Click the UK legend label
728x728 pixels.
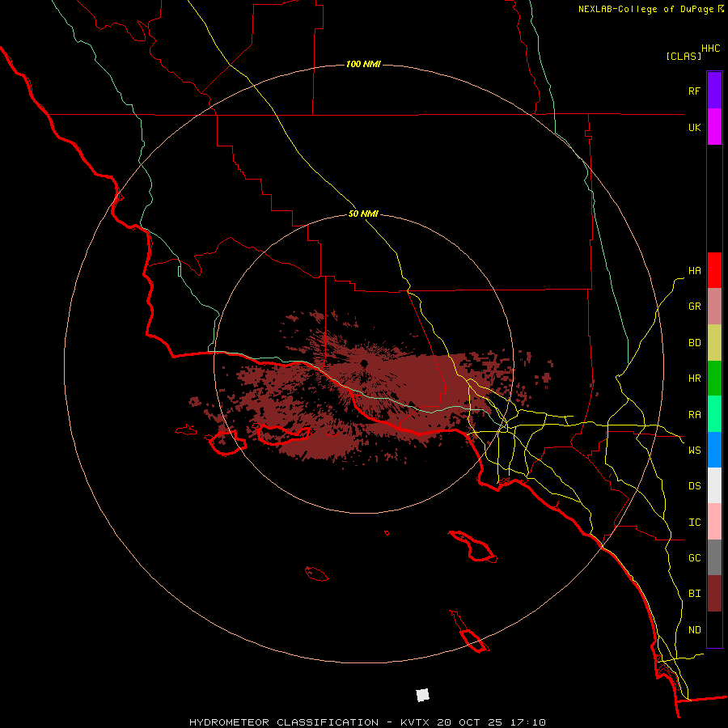coord(694,127)
